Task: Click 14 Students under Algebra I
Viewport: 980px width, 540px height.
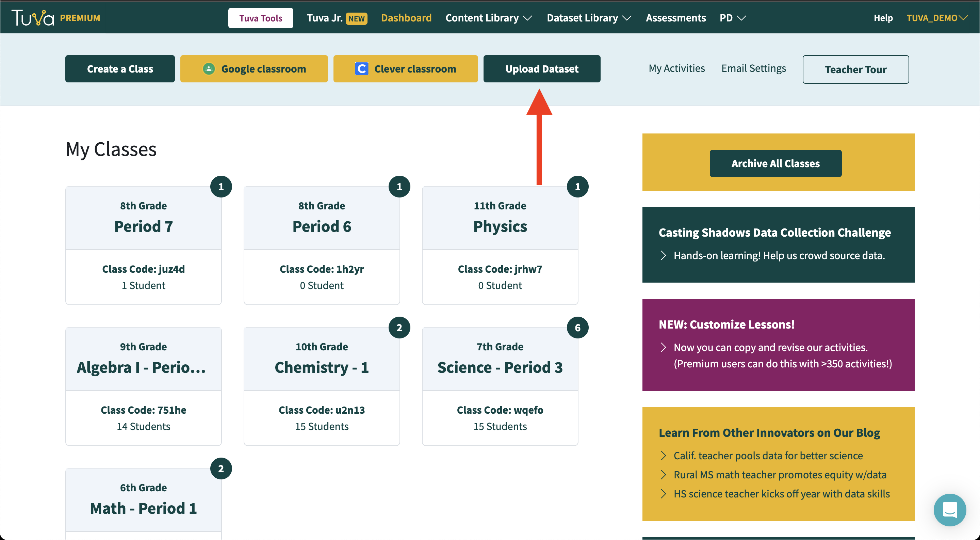Action: tap(143, 426)
